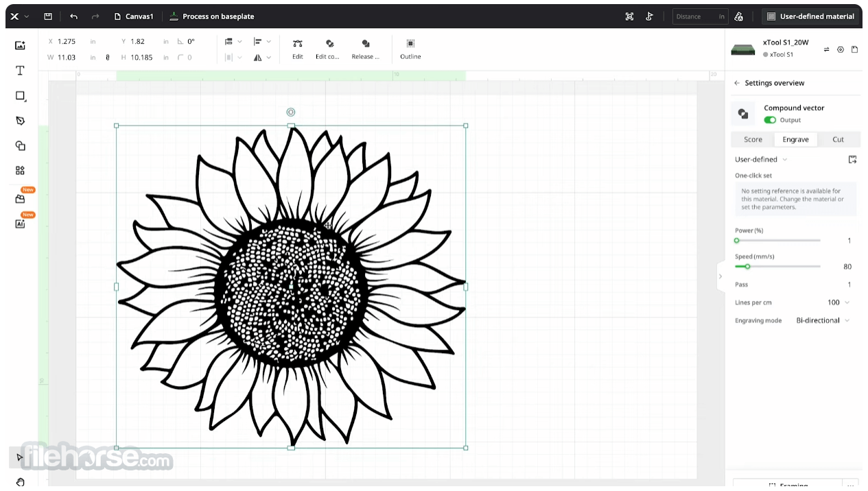The image size is (868, 491).
Task: Select the Text tool
Action: tap(20, 71)
